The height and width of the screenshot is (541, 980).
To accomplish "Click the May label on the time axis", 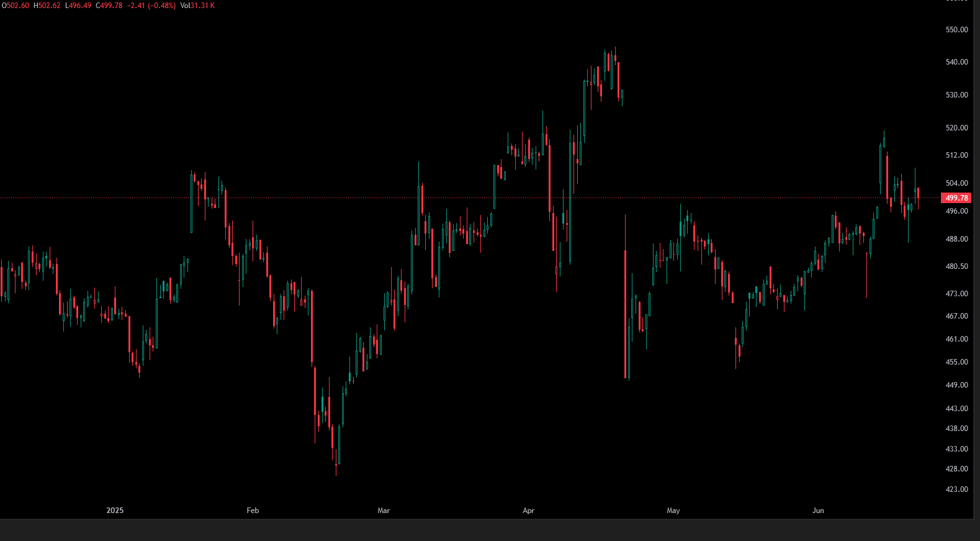I will point(673,511).
